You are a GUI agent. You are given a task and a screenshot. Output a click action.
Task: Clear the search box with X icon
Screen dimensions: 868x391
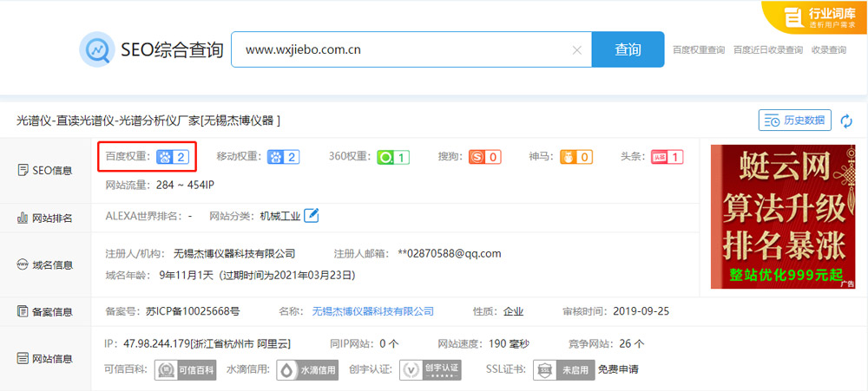click(577, 50)
